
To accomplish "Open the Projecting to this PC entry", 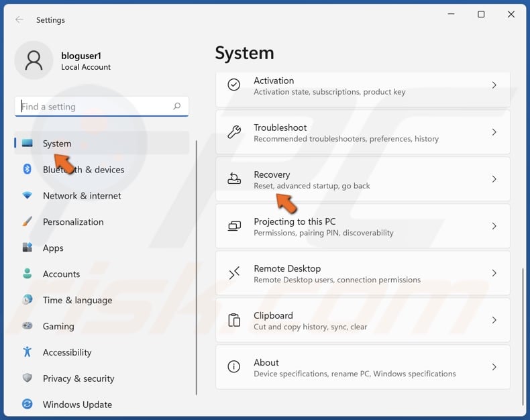I will pos(363,226).
